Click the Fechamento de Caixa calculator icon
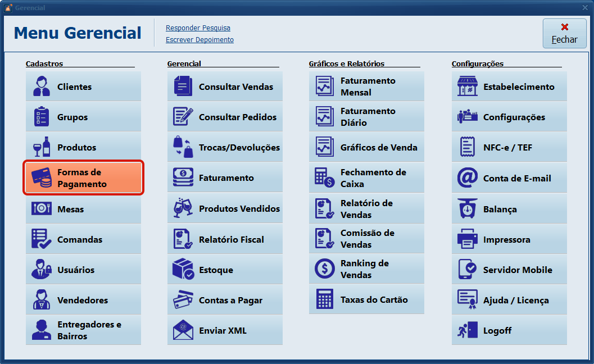Viewport: 594px width, 364px height. coord(325,178)
